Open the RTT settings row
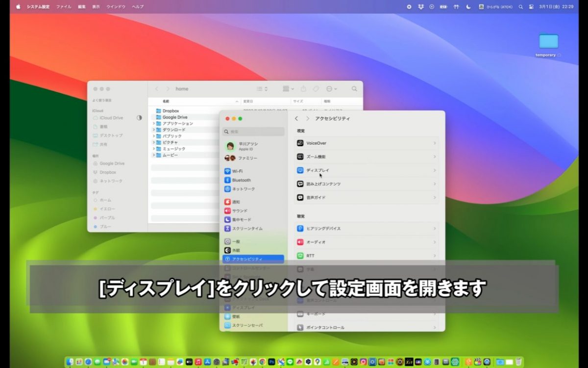Image resolution: width=588 pixels, height=368 pixels. pos(367,256)
